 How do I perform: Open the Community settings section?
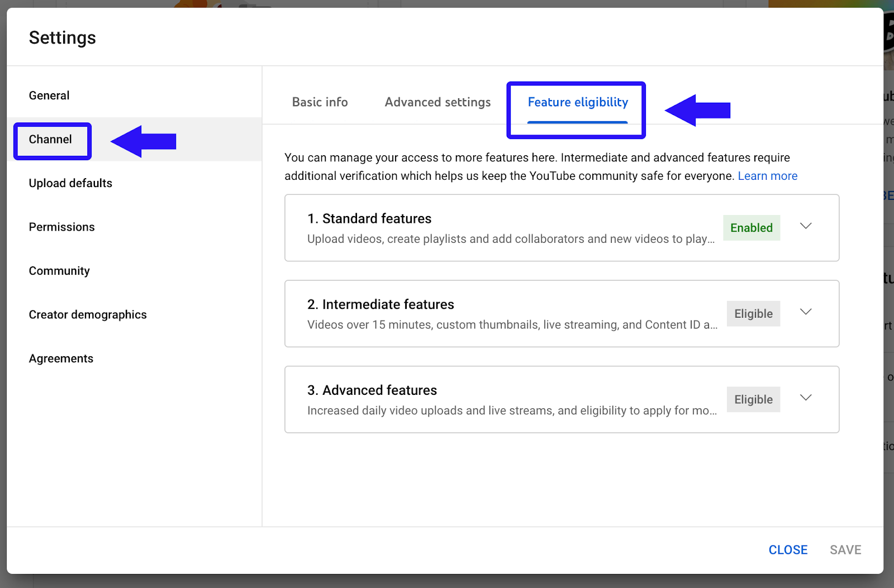tap(59, 270)
